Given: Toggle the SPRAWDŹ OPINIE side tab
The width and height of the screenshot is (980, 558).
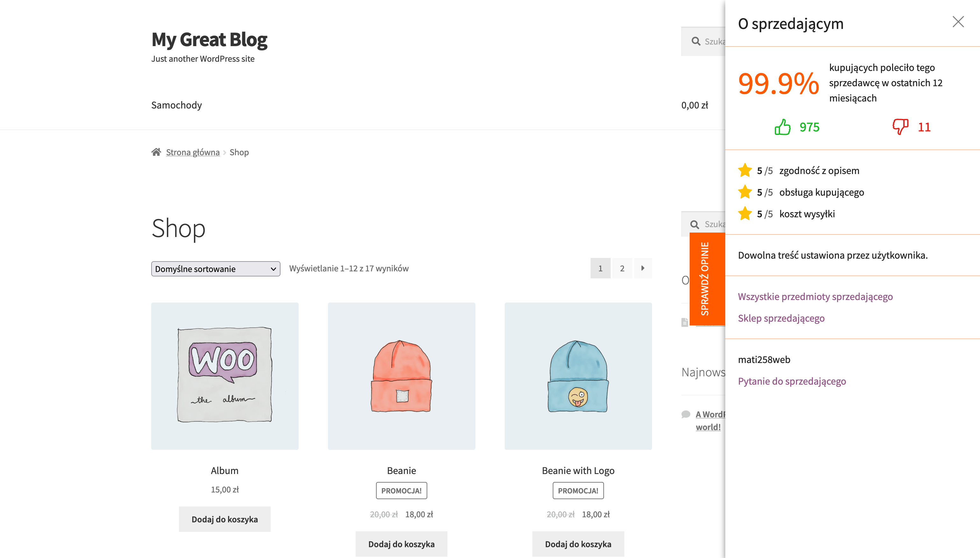Looking at the screenshot, I should [x=707, y=279].
